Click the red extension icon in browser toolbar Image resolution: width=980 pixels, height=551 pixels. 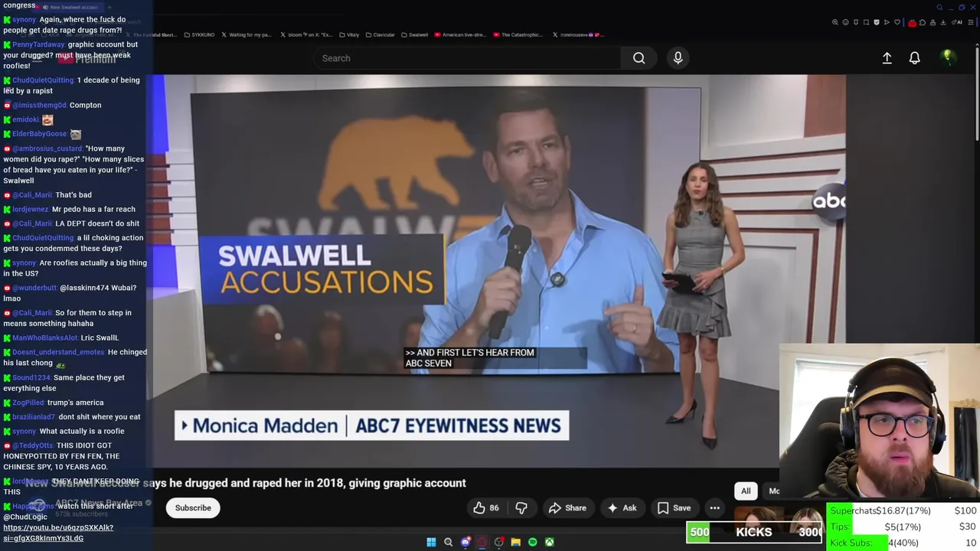point(912,22)
